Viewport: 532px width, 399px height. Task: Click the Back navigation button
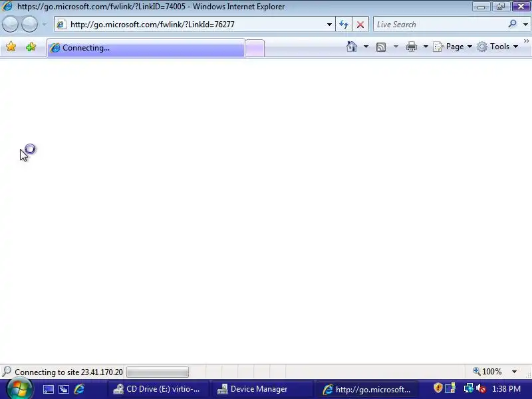click(10, 25)
